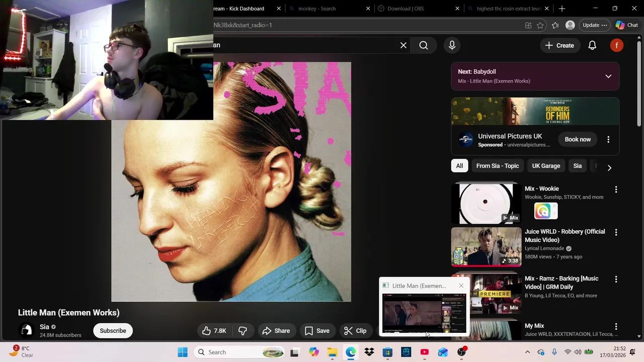Open Juice WRLD - Robbery video title

[565, 235]
